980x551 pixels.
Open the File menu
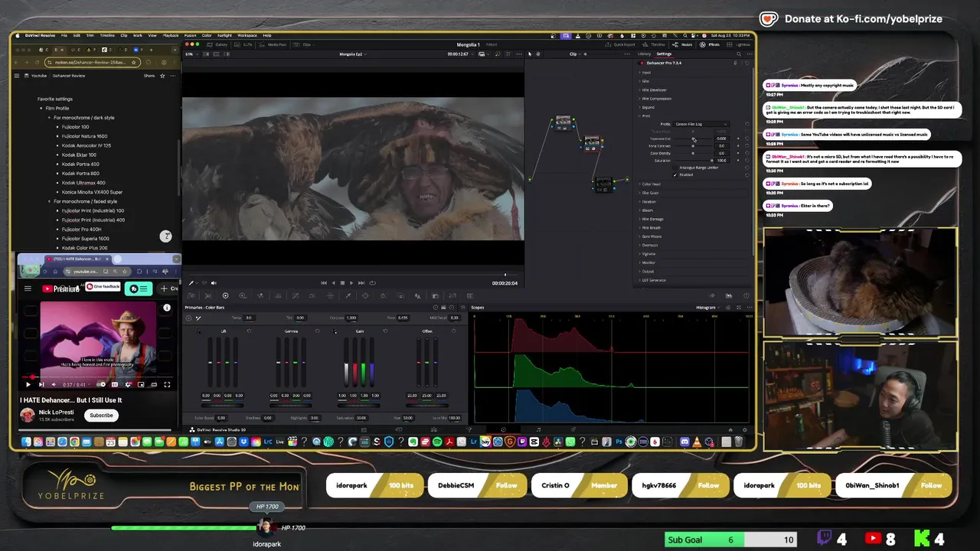pos(64,35)
